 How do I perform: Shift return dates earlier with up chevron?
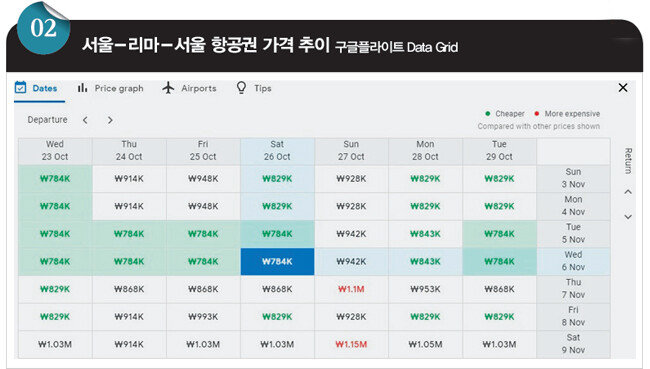coord(628,192)
